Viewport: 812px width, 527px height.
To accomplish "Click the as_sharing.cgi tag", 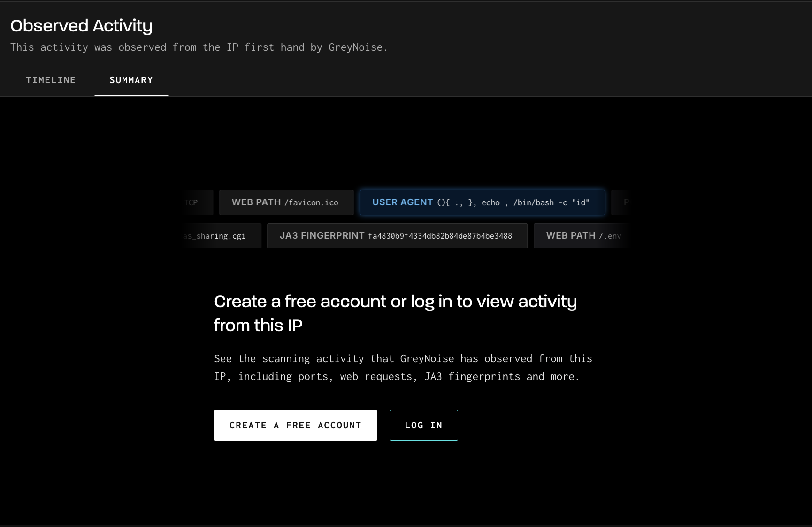I will (221, 236).
